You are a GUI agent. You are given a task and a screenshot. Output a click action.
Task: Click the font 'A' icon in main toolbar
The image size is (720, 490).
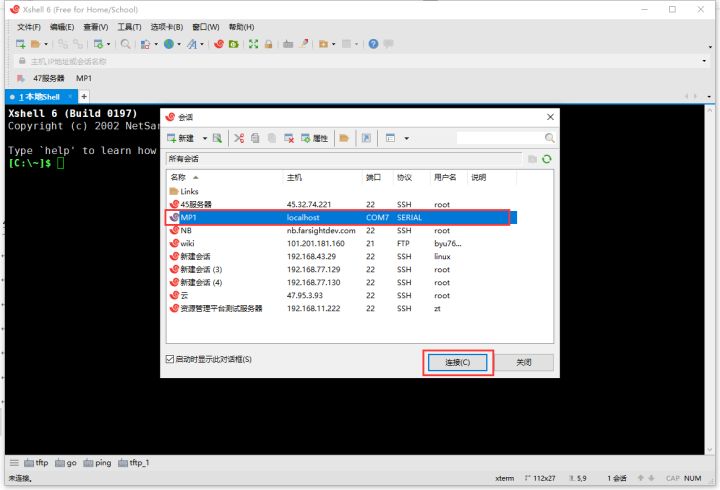[x=192, y=44]
